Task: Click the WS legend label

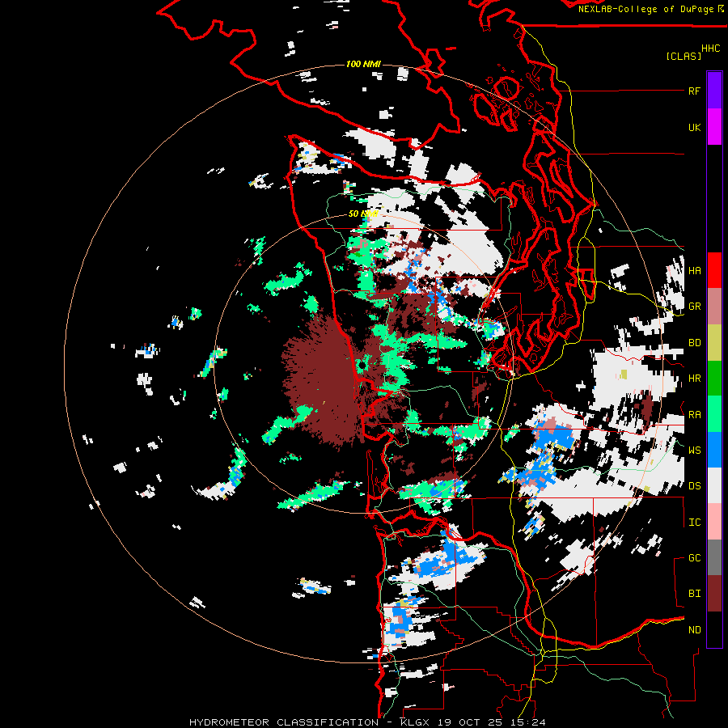Action: [694, 451]
